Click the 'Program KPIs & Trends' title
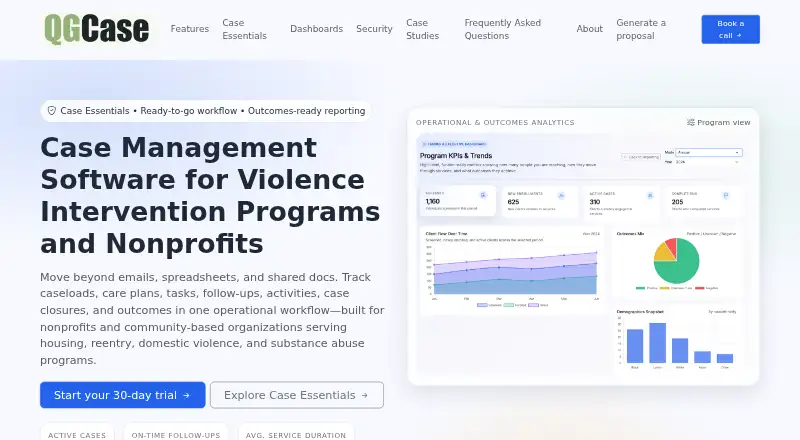This screenshot has height=440, width=800. [456, 156]
